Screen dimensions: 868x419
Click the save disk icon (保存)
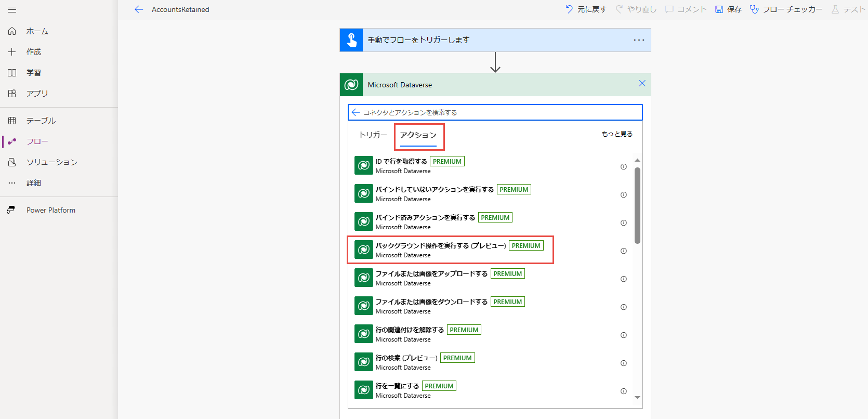[x=719, y=9]
